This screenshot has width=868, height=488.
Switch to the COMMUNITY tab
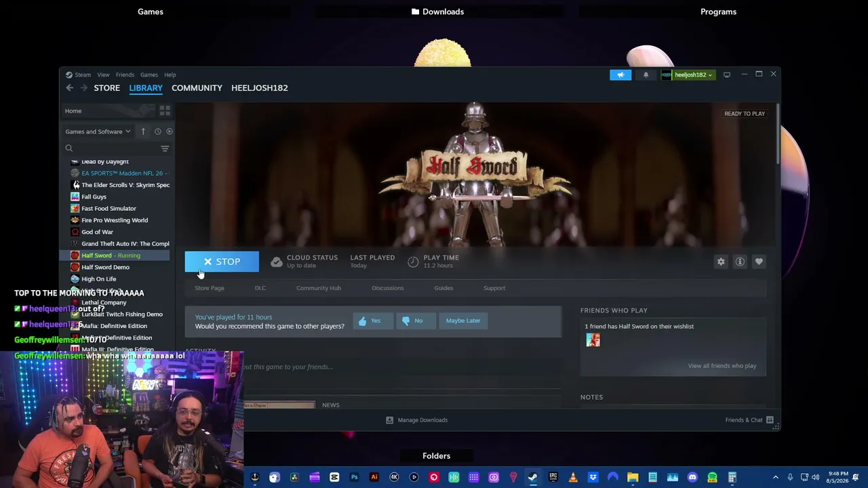pyautogui.click(x=197, y=88)
